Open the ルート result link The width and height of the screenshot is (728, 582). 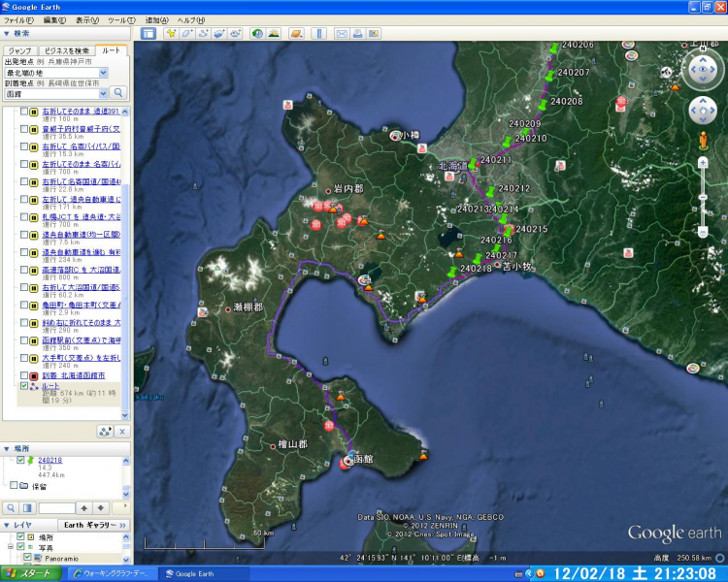50,386
